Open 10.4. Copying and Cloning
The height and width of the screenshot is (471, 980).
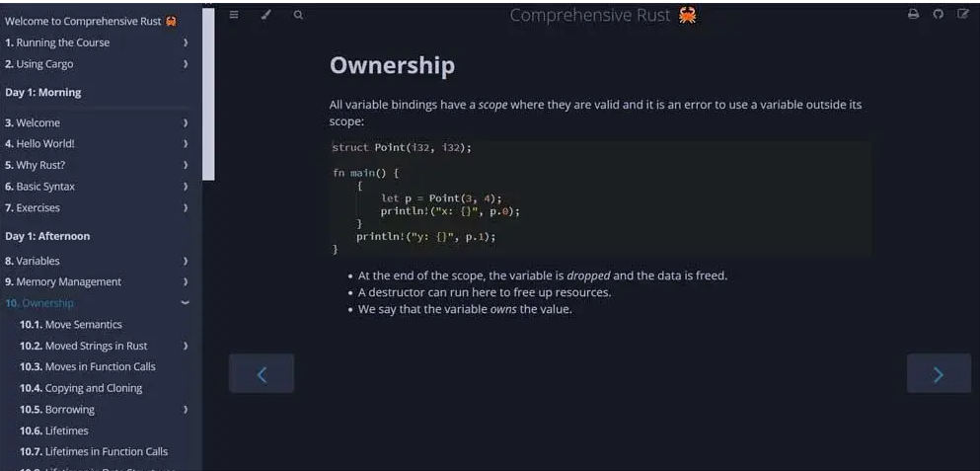tap(81, 388)
